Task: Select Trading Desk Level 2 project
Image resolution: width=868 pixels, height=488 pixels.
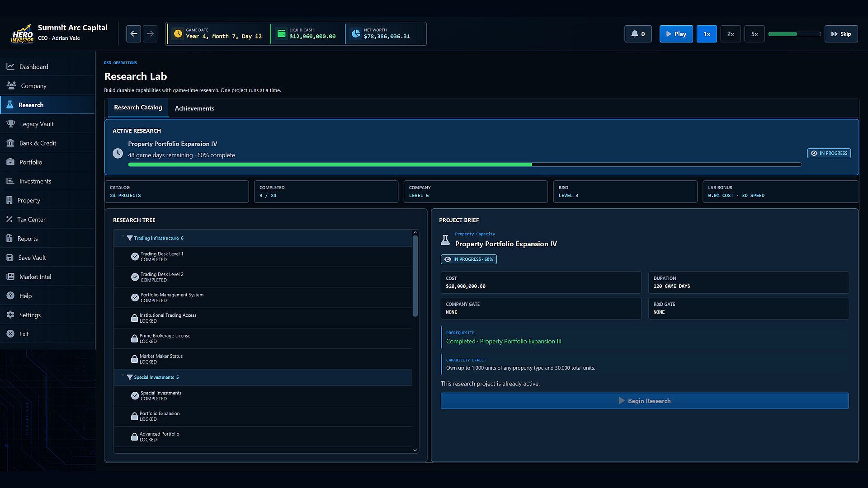Action: coord(263,277)
